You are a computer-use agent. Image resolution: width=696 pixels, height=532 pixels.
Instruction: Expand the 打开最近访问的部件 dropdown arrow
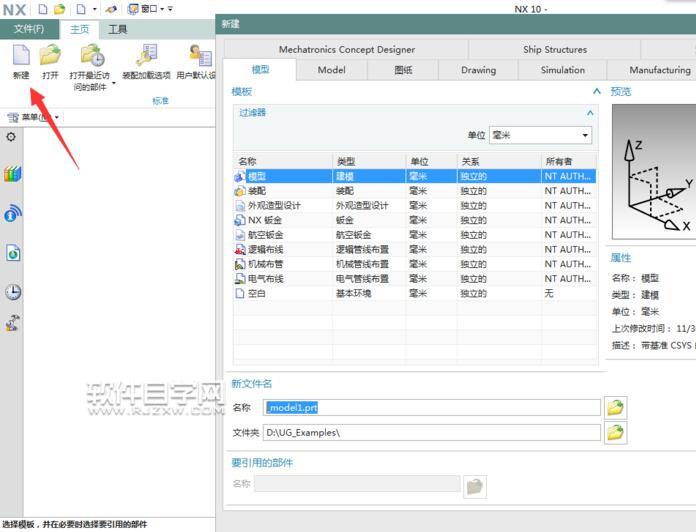coord(113,84)
